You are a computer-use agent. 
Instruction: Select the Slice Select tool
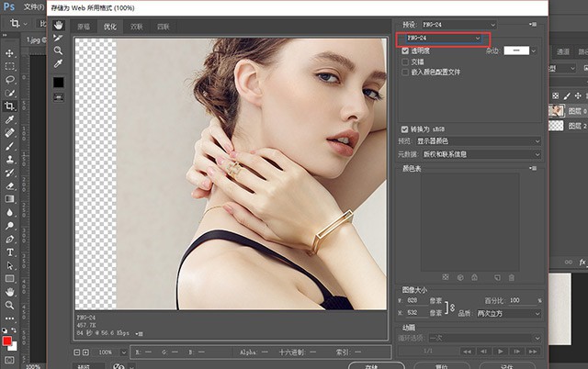click(x=58, y=38)
